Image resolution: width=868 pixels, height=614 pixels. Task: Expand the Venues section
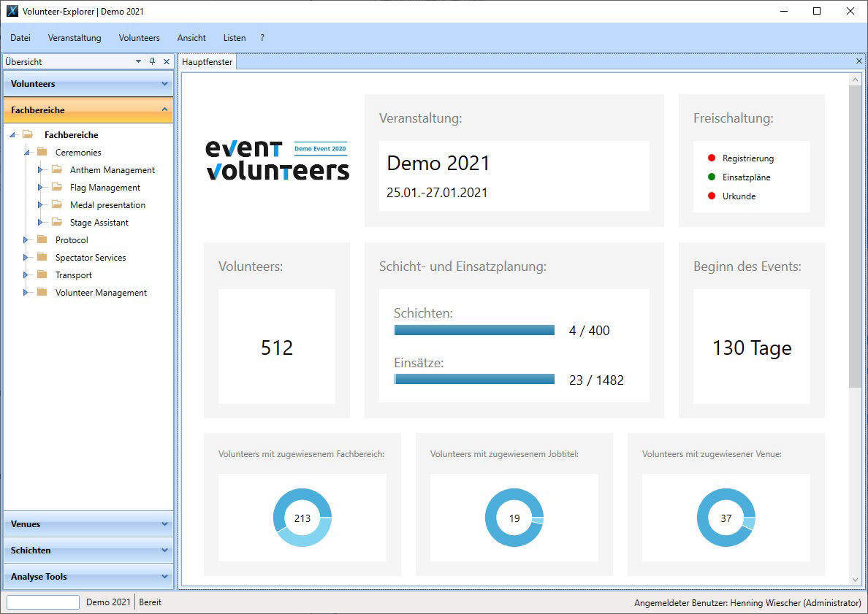pos(88,523)
